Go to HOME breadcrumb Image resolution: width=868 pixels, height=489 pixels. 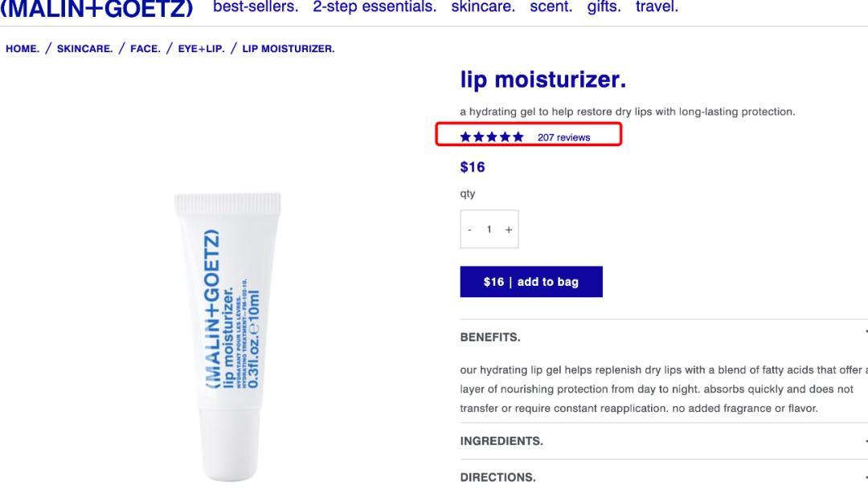click(23, 49)
